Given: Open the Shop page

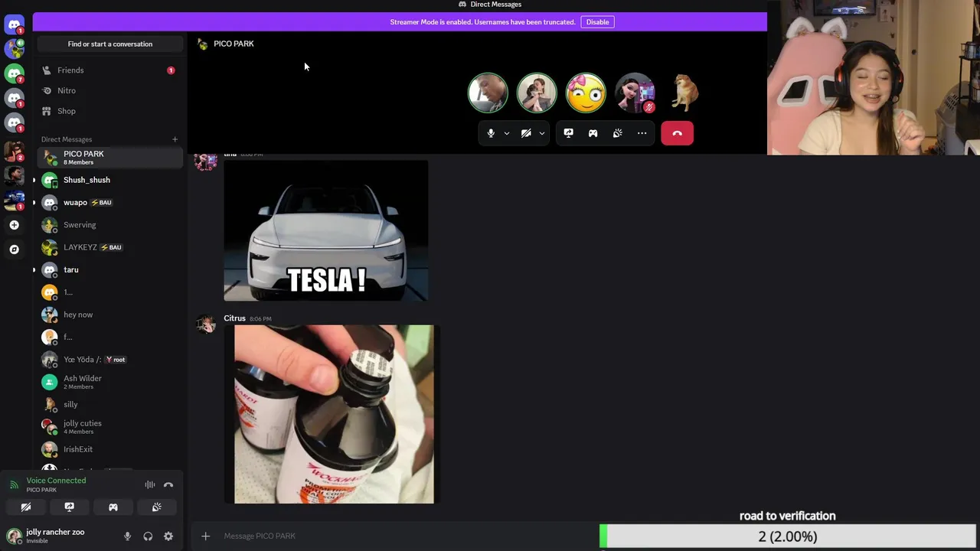Looking at the screenshot, I should pyautogui.click(x=109, y=111).
